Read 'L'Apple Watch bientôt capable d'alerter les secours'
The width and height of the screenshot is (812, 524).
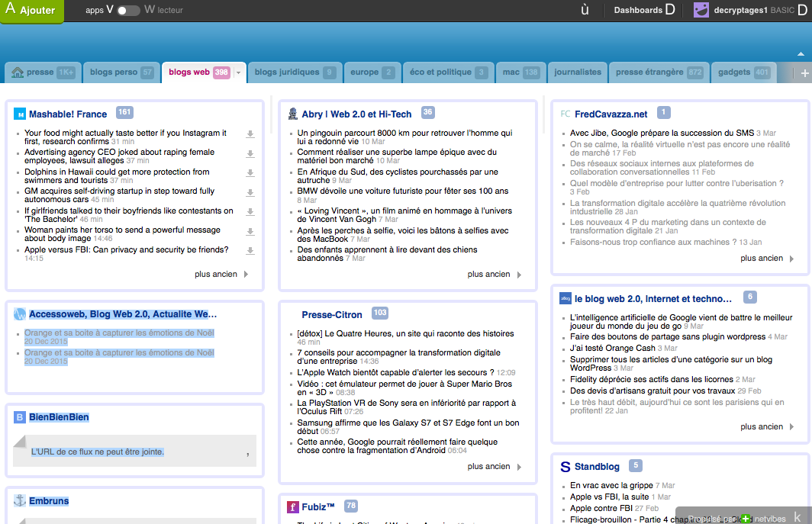point(395,372)
